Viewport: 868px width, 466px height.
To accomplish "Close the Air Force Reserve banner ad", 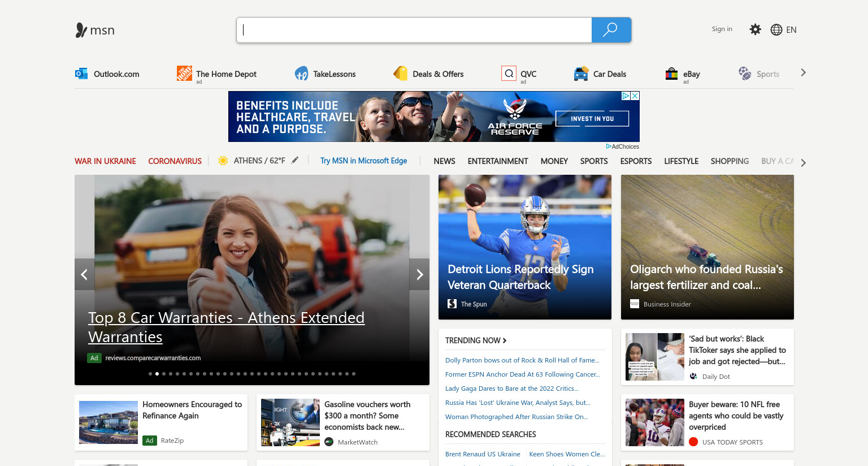I will [635, 96].
